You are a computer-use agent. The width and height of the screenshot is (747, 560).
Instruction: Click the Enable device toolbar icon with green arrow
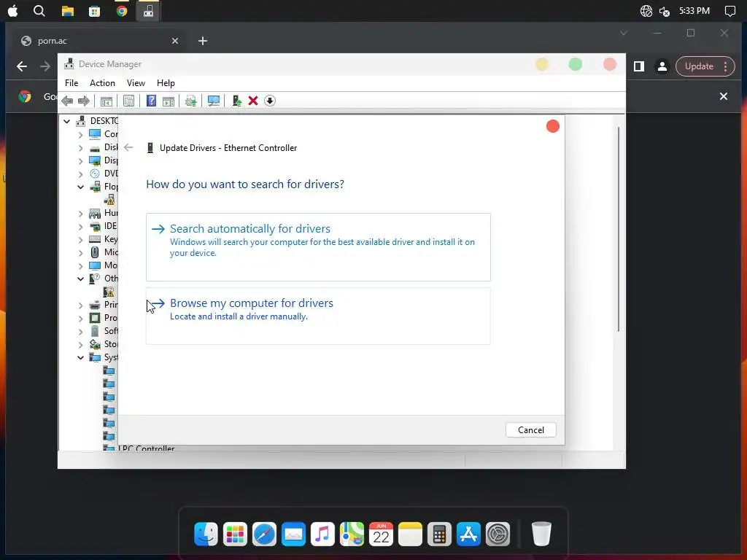click(x=237, y=101)
